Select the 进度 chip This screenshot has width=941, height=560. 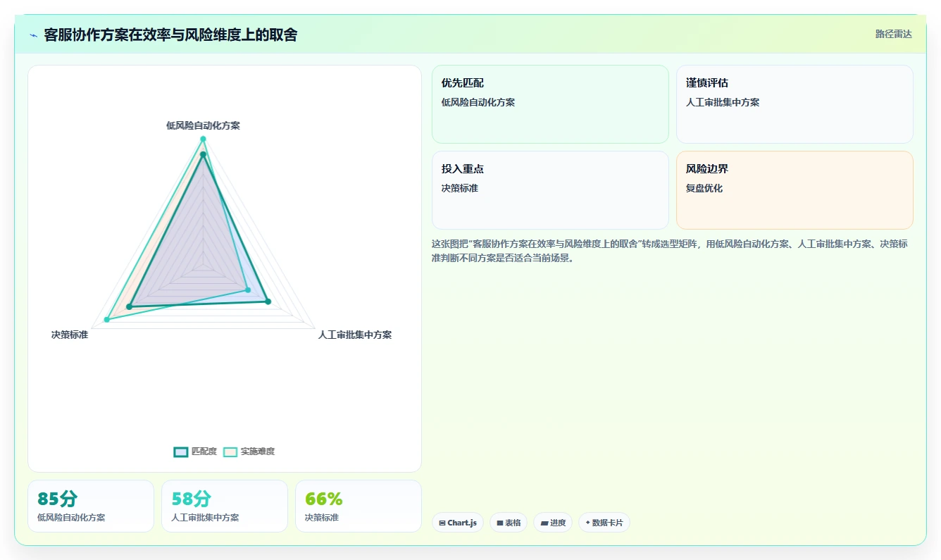(553, 523)
